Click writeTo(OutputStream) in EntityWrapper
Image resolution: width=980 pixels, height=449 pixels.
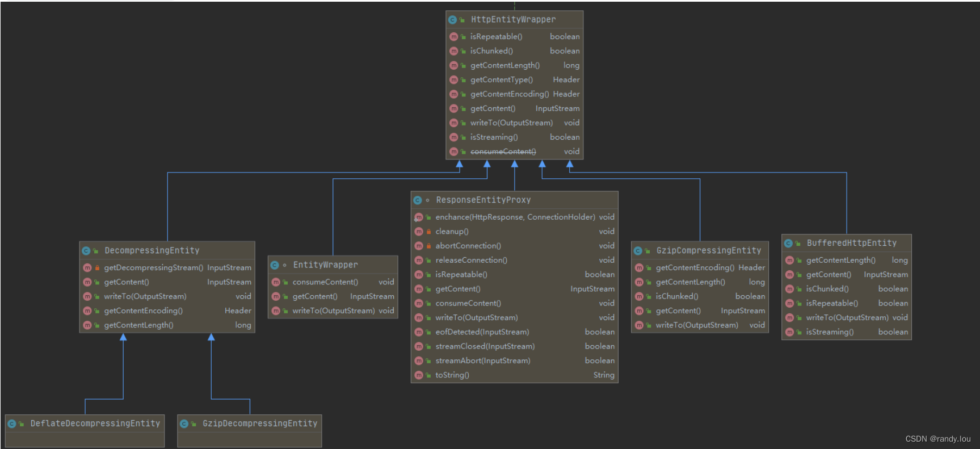click(x=334, y=311)
